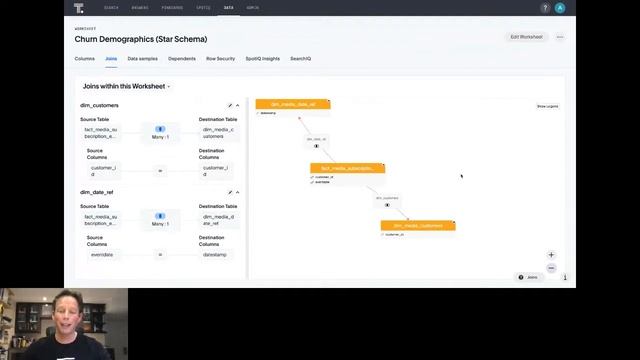Zoom out of the diagram with the minus button
This screenshot has height=360, width=640.
pos(551,268)
